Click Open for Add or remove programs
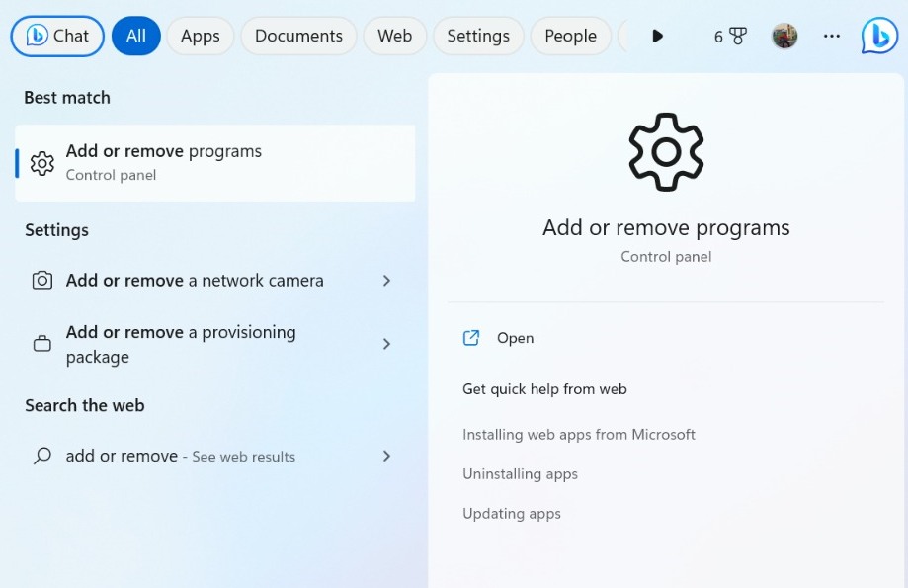Viewport: 908px width, 588px height. click(x=515, y=338)
